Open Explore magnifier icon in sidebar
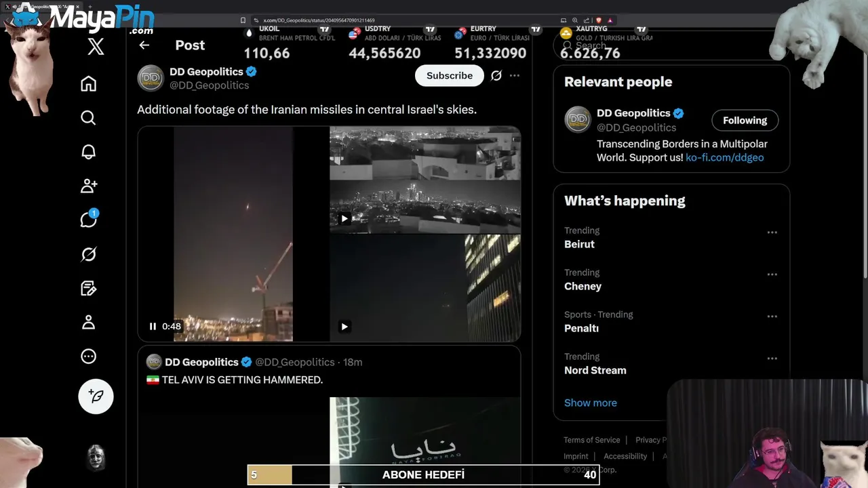The width and height of the screenshot is (868, 488). [88, 118]
